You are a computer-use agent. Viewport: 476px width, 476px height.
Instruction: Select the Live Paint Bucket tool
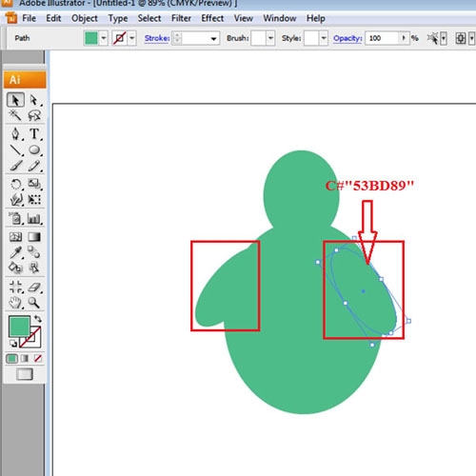15,268
